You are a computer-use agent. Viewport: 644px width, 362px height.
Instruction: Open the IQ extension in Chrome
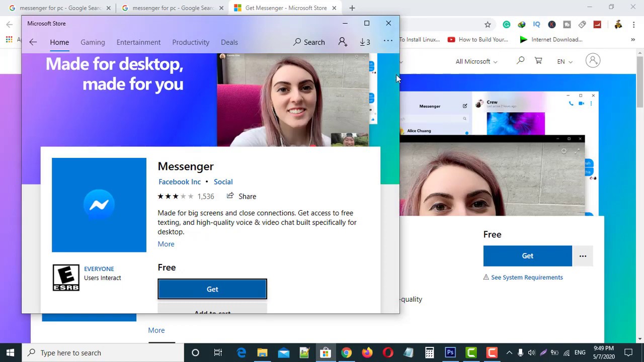(x=537, y=24)
